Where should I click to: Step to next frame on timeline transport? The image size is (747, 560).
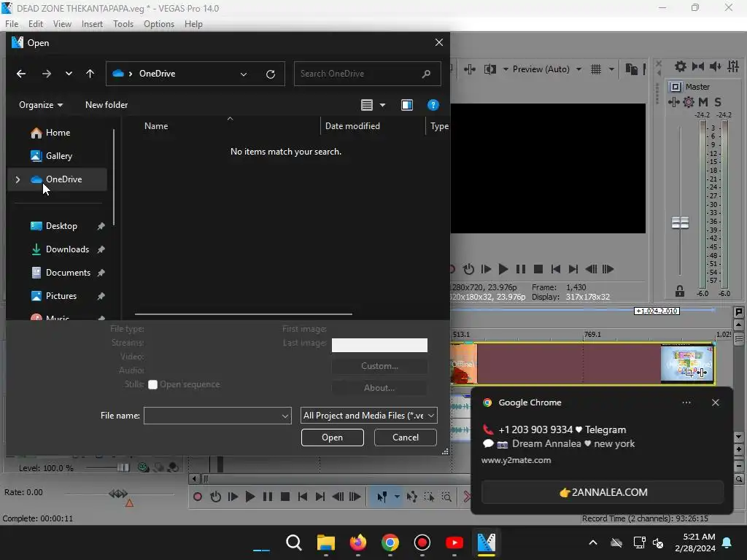click(355, 497)
